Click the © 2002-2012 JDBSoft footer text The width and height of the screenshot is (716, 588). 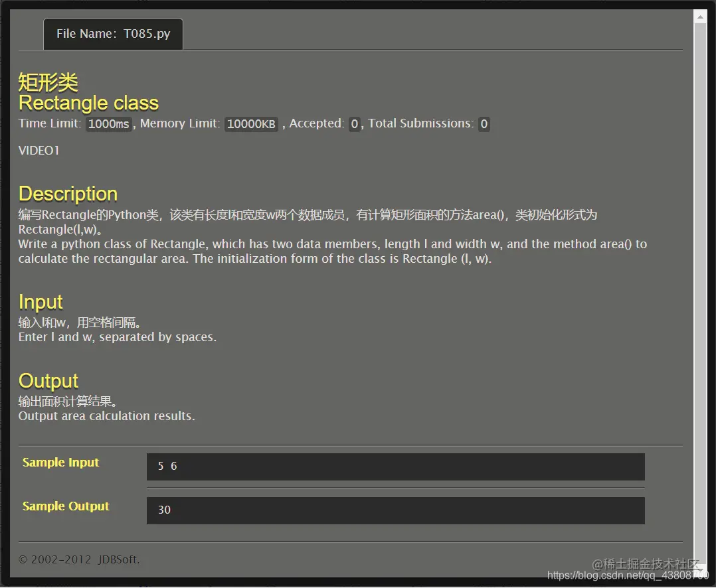pyautogui.click(x=79, y=559)
